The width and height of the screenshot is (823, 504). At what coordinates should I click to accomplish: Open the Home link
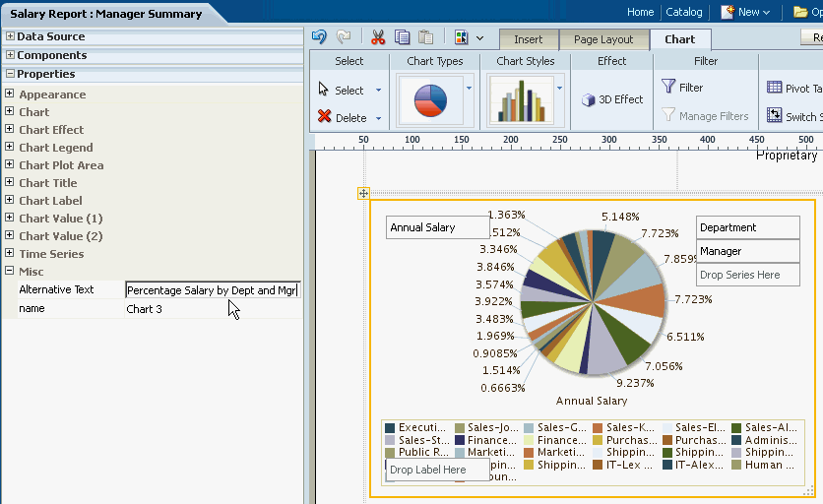tap(640, 12)
